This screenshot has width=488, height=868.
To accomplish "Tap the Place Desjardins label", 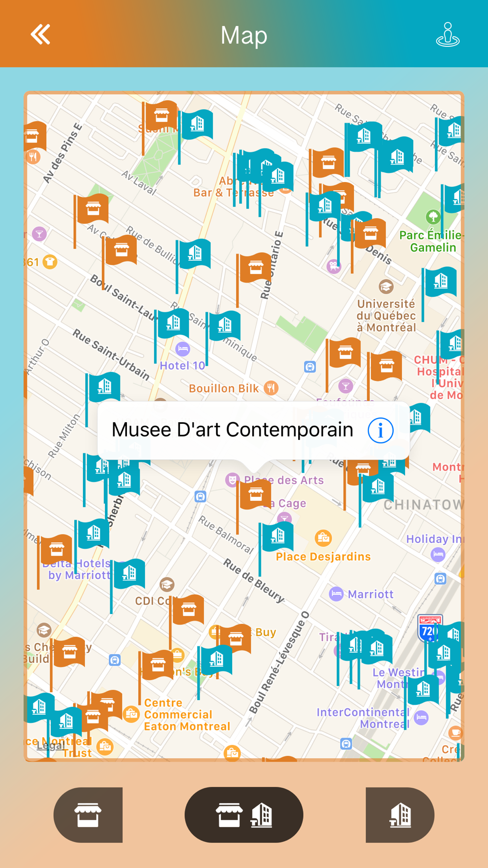I will (x=323, y=557).
